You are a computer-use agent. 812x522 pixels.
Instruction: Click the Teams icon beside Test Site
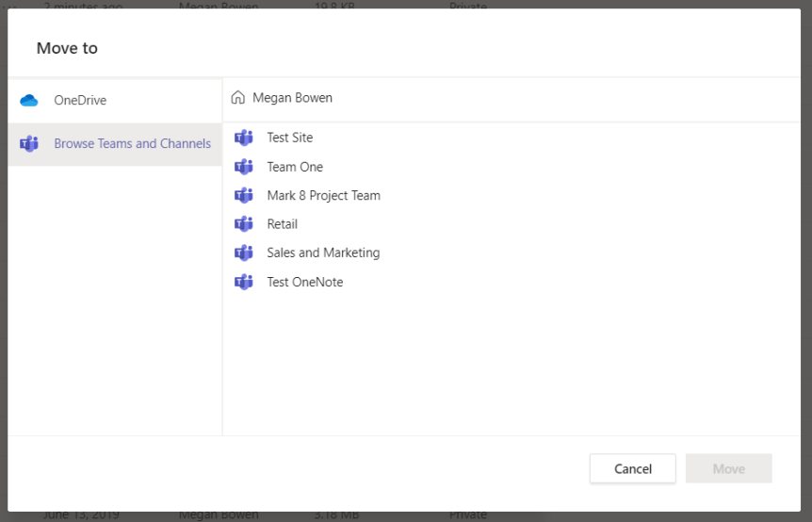(244, 138)
